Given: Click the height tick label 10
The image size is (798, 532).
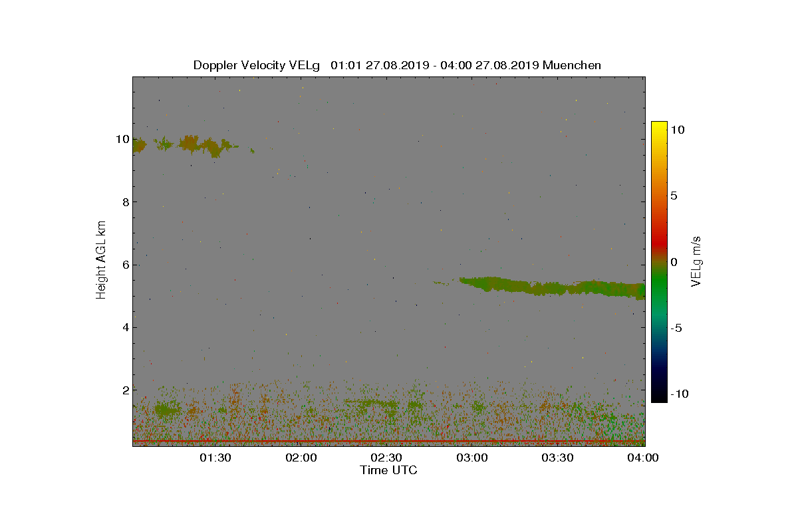Looking at the screenshot, I should pyautogui.click(x=122, y=139).
